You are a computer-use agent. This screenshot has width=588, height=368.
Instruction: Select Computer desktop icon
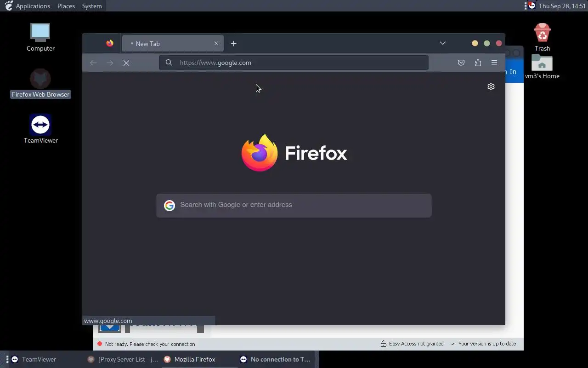pyautogui.click(x=40, y=37)
